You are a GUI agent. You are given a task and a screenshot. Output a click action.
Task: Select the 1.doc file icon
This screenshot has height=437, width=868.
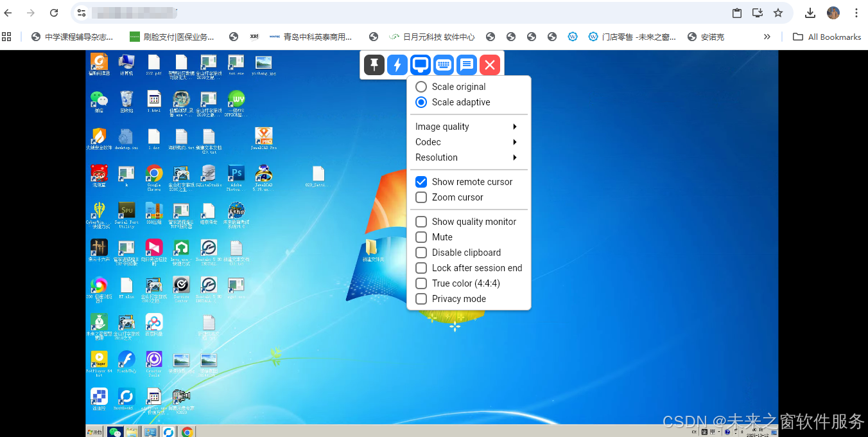[153, 138]
